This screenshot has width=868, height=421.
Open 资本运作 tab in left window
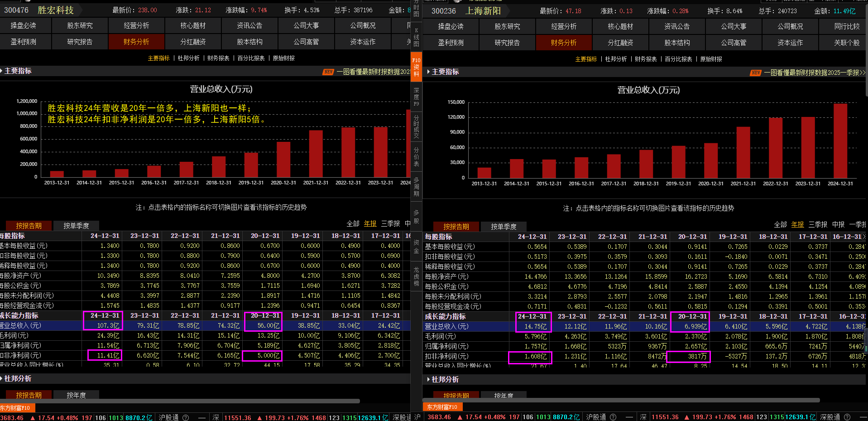click(x=363, y=42)
